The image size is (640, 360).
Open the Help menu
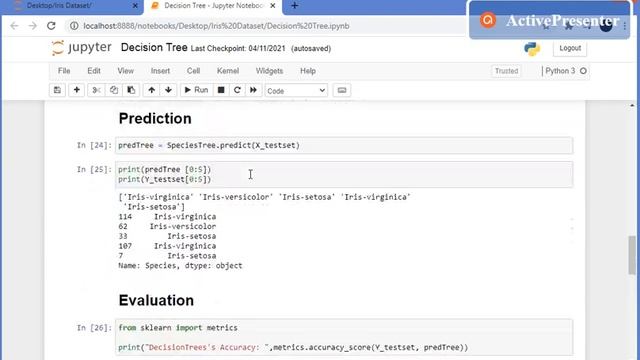[x=308, y=71]
